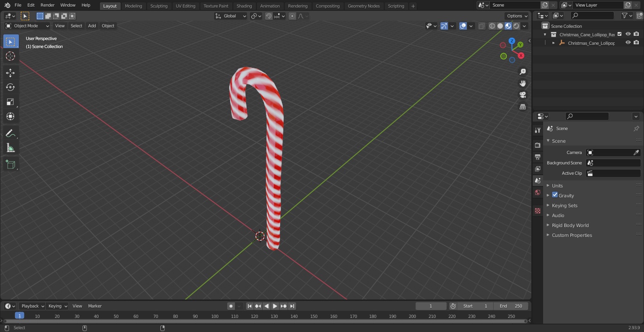Click the current frame marker at 1
644x332 pixels.
click(x=19, y=316)
